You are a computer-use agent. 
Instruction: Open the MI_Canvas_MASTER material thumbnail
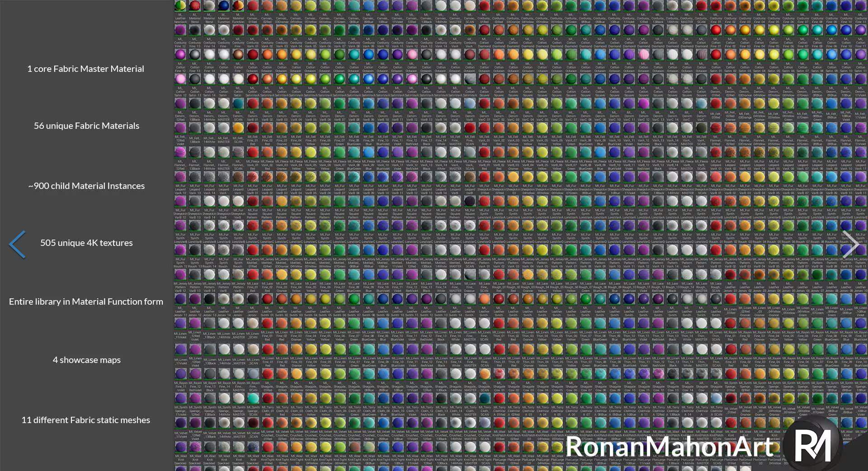pos(455,6)
